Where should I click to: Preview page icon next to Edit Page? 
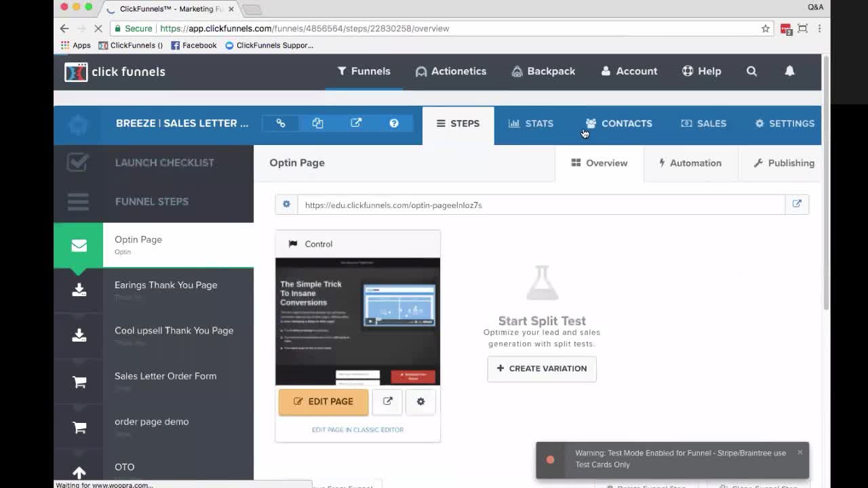point(387,401)
